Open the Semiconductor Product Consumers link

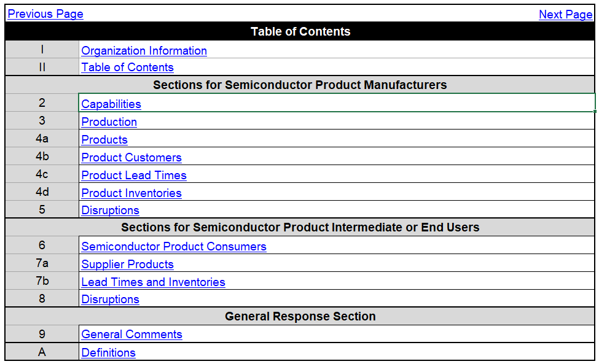coord(174,247)
